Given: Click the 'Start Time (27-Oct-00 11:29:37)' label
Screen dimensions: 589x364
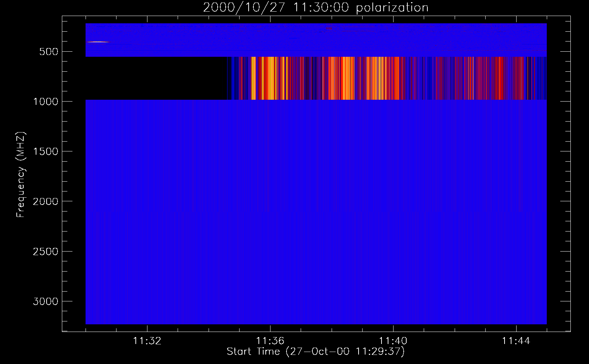Looking at the screenshot, I should click(x=316, y=352).
